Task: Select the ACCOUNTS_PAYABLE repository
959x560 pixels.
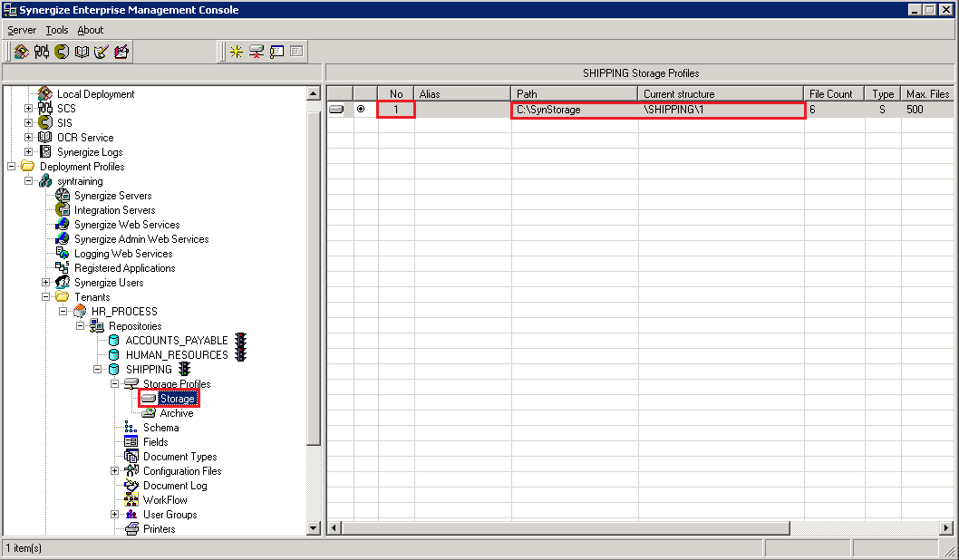Action: (177, 341)
